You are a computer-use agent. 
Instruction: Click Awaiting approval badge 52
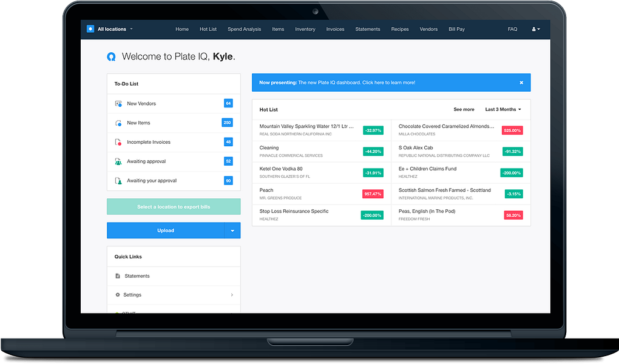point(228,161)
